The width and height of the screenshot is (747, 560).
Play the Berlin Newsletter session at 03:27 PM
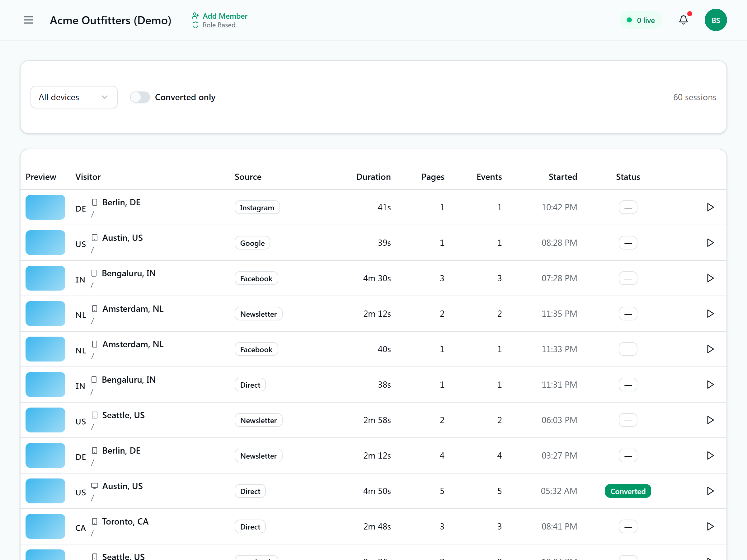[710, 455]
